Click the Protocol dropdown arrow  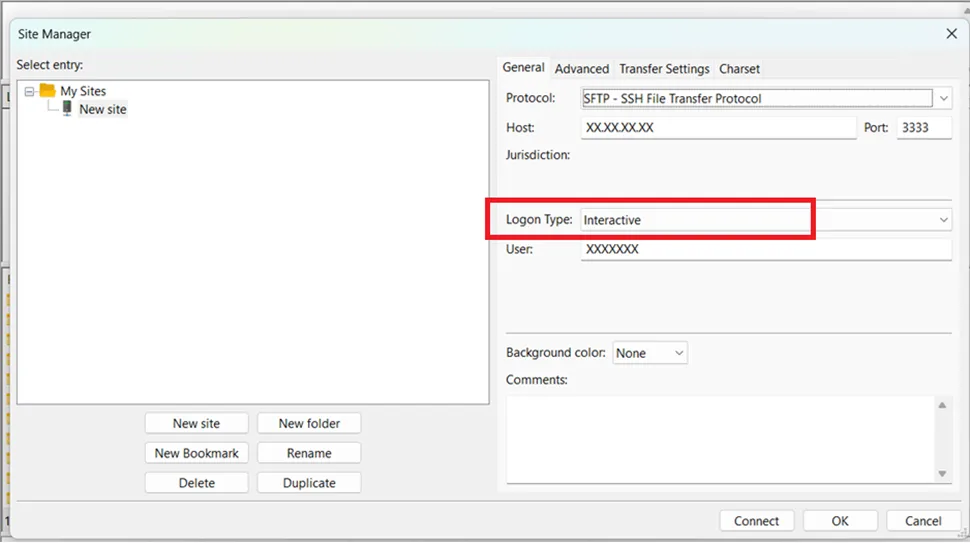click(x=943, y=98)
